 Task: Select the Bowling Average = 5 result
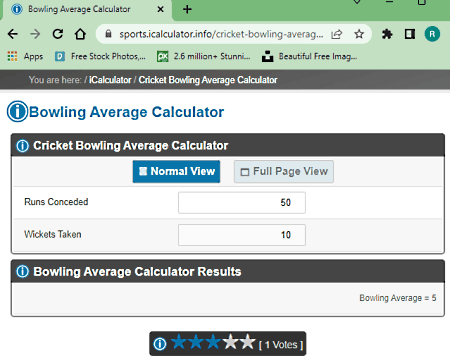pyautogui.click(x=398, y=298)
